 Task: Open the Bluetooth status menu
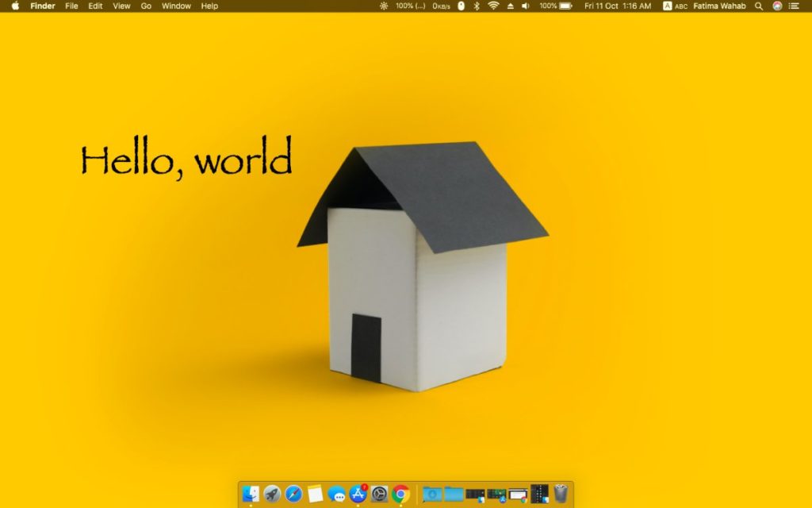(476, 6)
